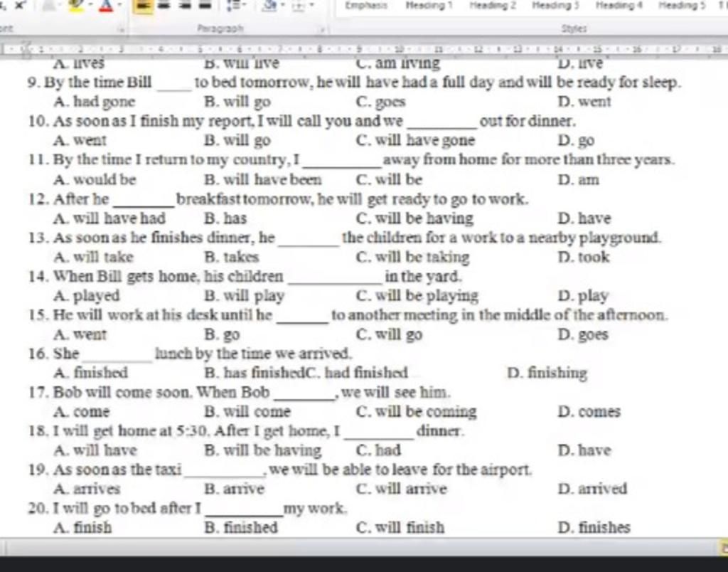Click 'A. will have had' in question 12
Viewport: 728px width, 572px height.
tap(109, 218)
